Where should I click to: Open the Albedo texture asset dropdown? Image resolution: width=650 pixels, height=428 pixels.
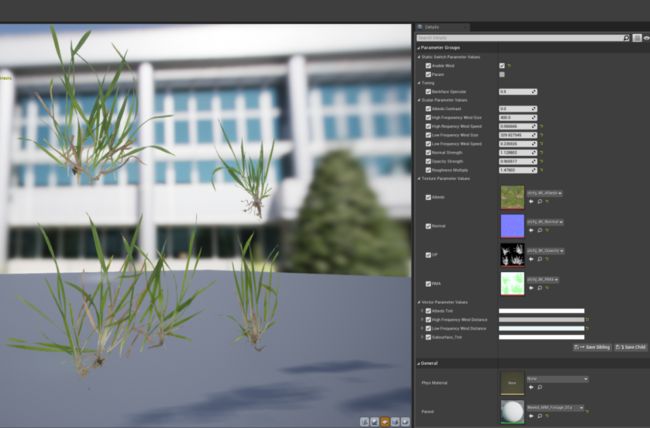[544, 193]
